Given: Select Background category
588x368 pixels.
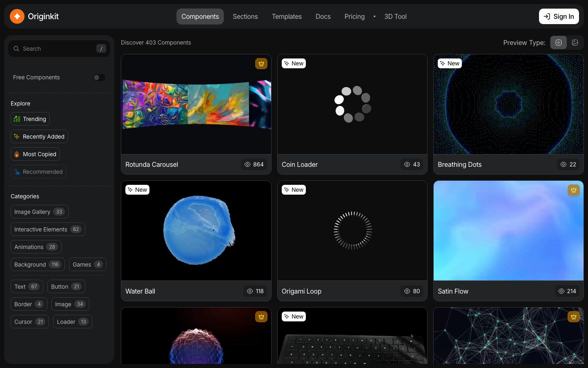Looking at the screenshot, I should 38,265.
